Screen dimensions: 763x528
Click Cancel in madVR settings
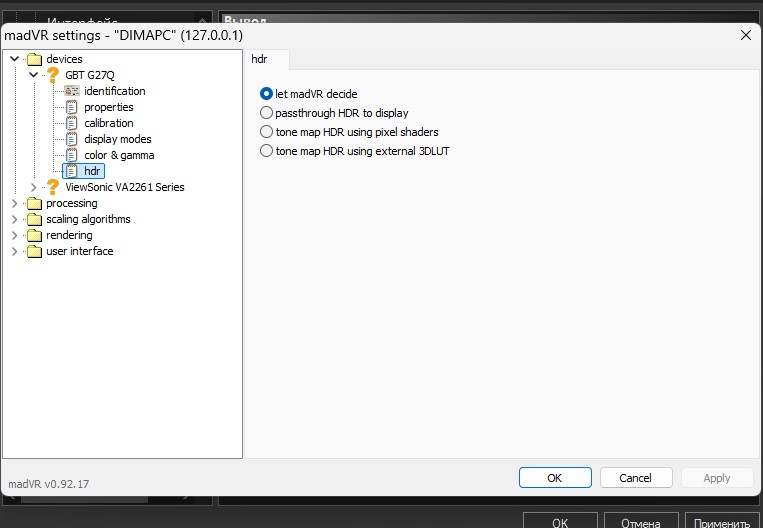click(636, 478)
